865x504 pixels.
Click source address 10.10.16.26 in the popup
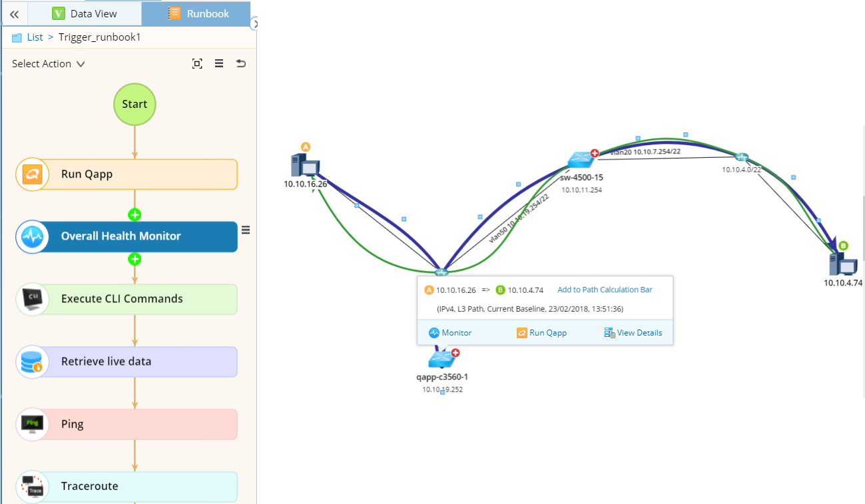456,290
